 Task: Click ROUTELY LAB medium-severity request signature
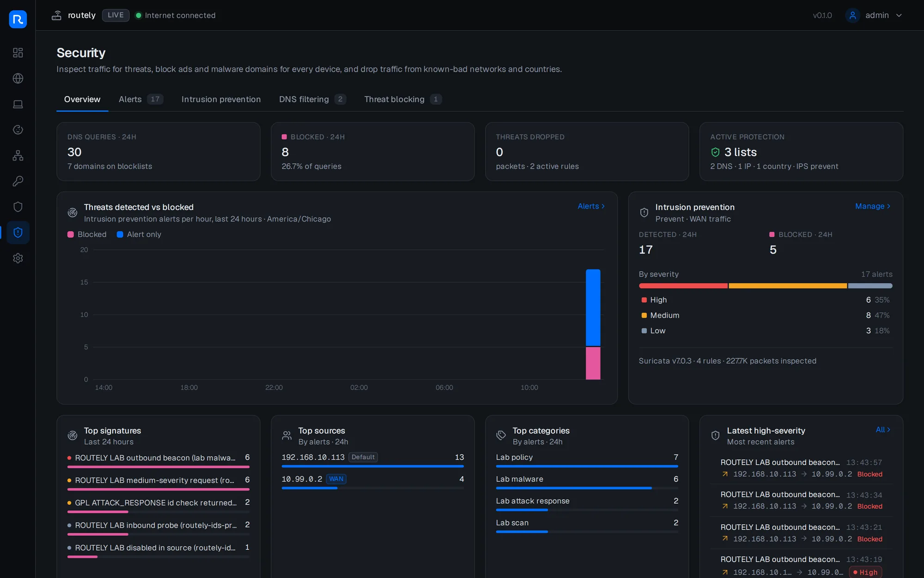[x=158, y=483]
